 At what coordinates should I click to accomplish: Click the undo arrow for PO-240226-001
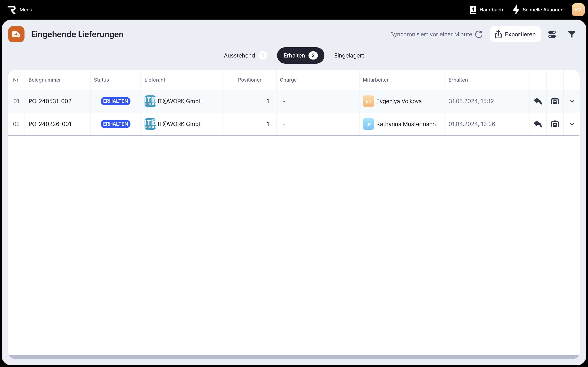click(x=538, y=124)
